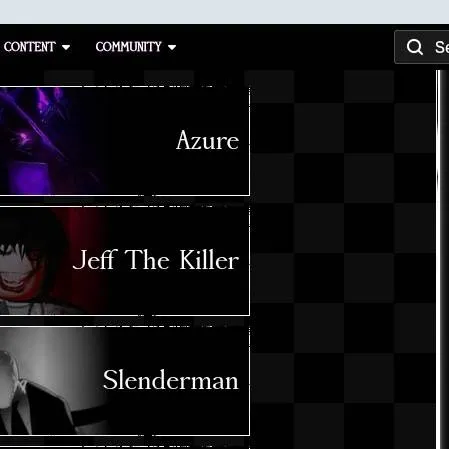Viewport: 449px width, 449px height.
Task: Click the Azure purple thumbnail image
Action: pyautogui.click(x=53, y=141)
